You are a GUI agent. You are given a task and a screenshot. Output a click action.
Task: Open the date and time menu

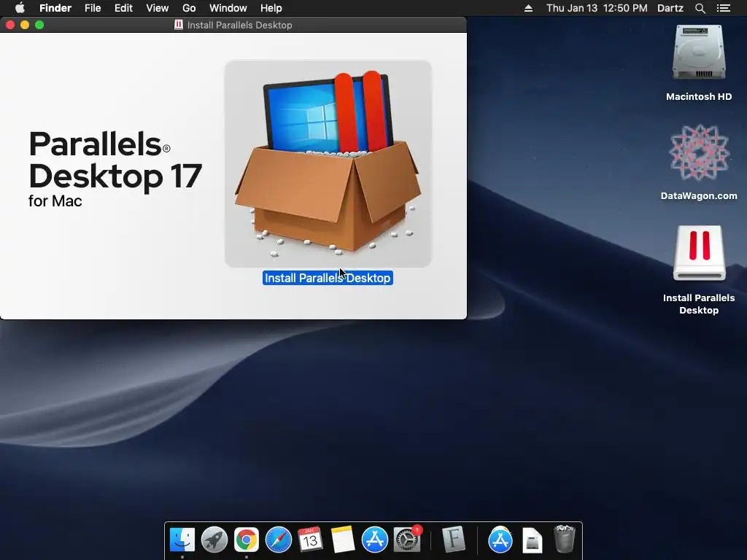pos(597,8)
